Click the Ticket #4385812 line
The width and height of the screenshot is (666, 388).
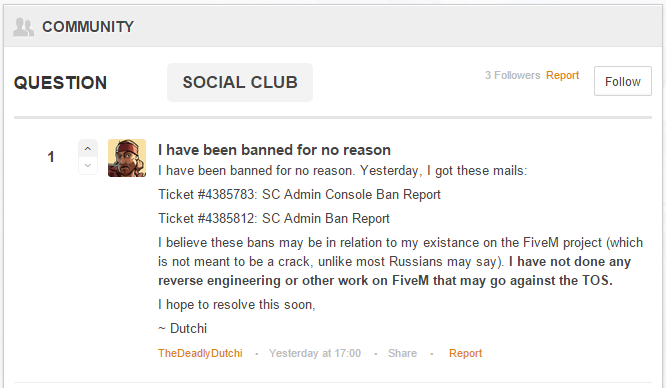(274, 218)
